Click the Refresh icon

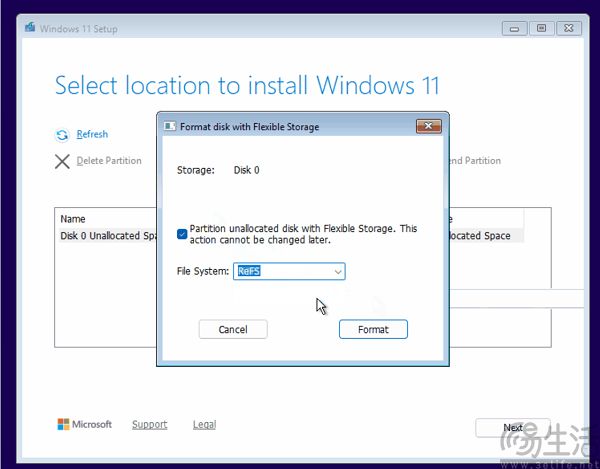tap(62, 135)
